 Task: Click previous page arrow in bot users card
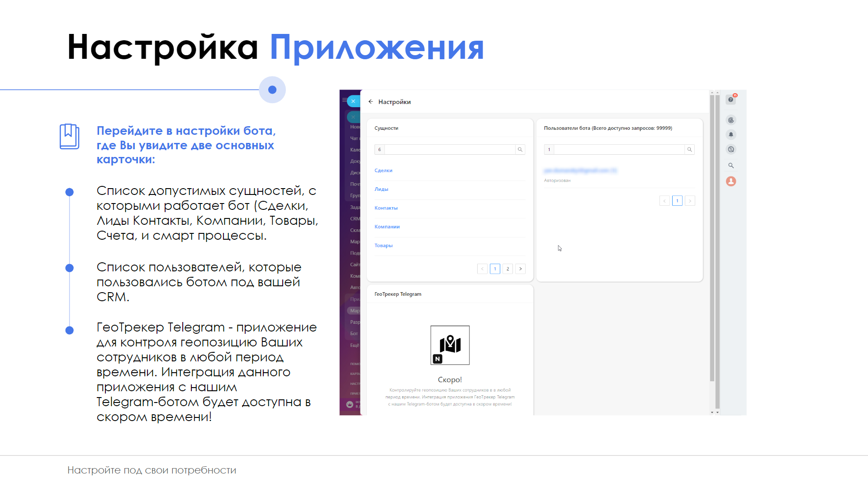[x=664, y=201]
